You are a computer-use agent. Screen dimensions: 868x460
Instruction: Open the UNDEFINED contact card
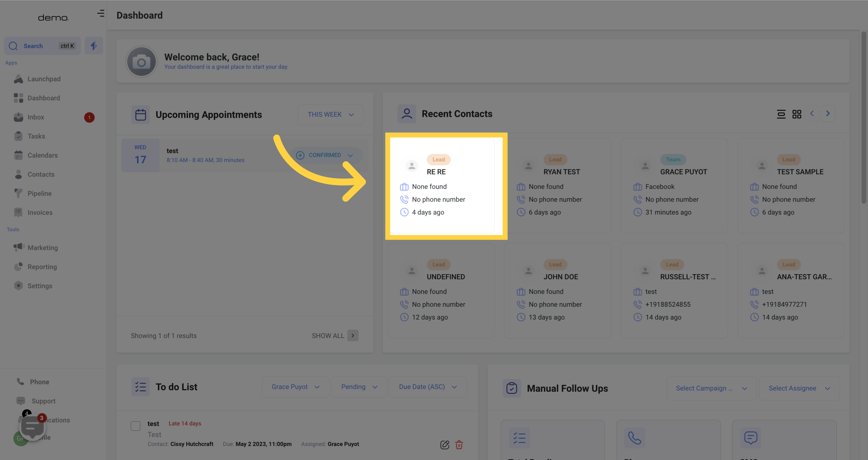[x=441, y=291]
